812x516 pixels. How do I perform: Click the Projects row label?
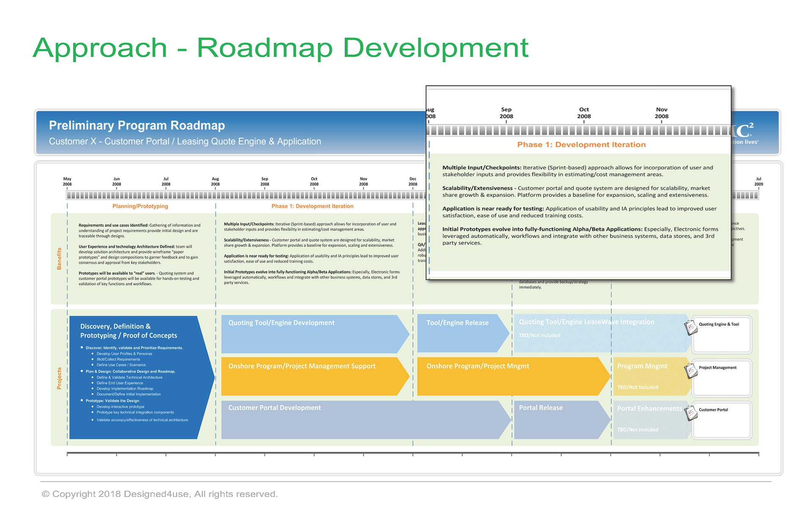59,378
